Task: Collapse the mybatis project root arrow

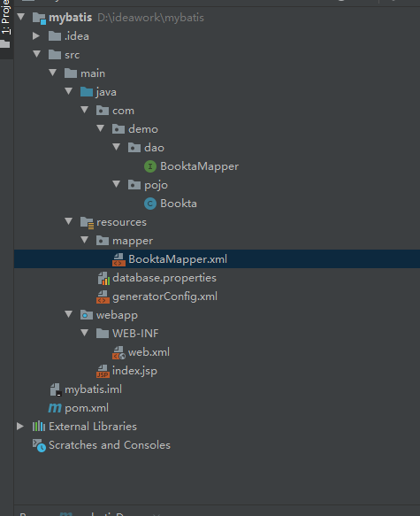Action: pos(21,17)
